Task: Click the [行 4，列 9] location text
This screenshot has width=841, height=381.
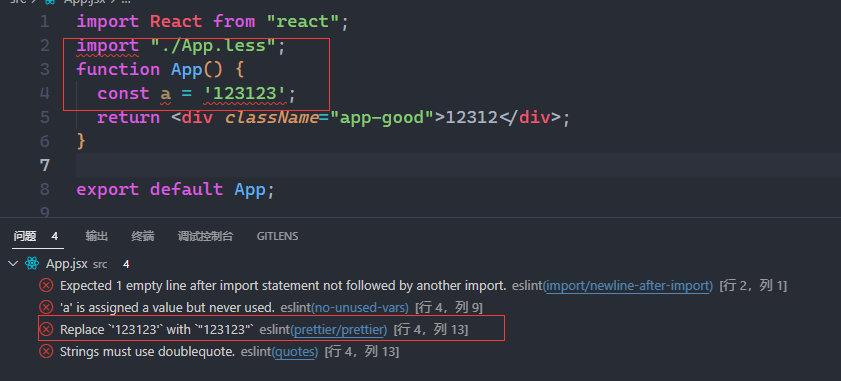Action: pyautogui.click(x=449, y=307)
